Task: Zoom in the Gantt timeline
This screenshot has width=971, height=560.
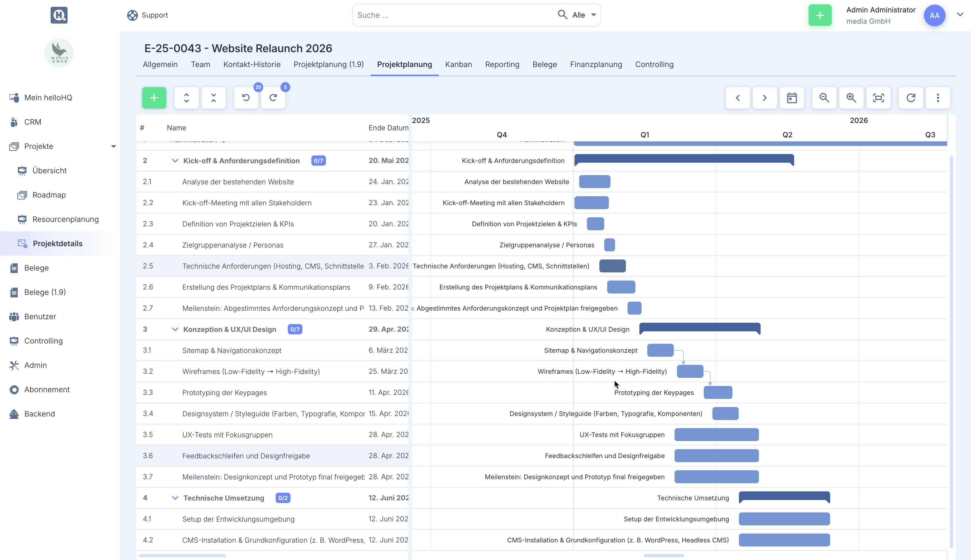Action: (x=851, y=98)
